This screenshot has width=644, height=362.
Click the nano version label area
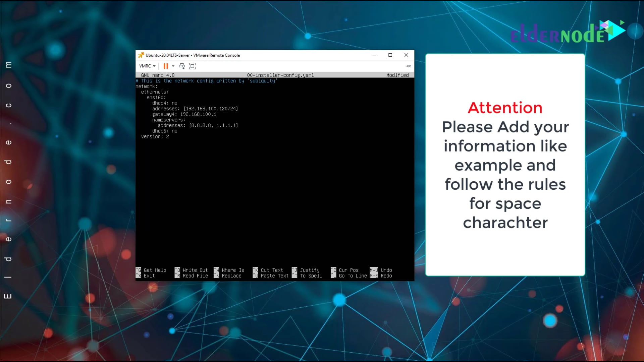[x=158, y=75]
